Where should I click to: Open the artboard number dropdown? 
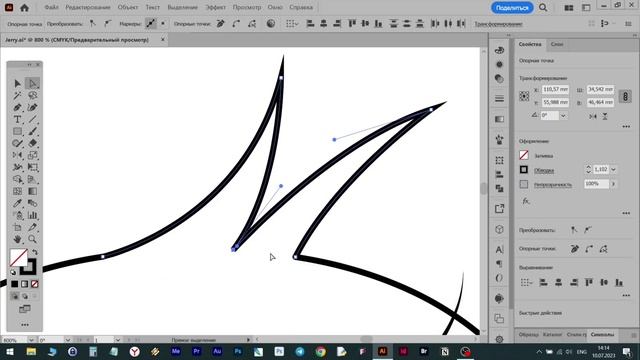(x=118, y=340)
